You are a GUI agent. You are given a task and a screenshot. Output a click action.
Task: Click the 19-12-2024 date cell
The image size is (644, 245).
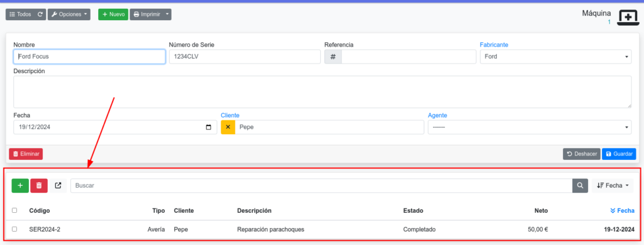pyautogui.click(x=619, y=229)
